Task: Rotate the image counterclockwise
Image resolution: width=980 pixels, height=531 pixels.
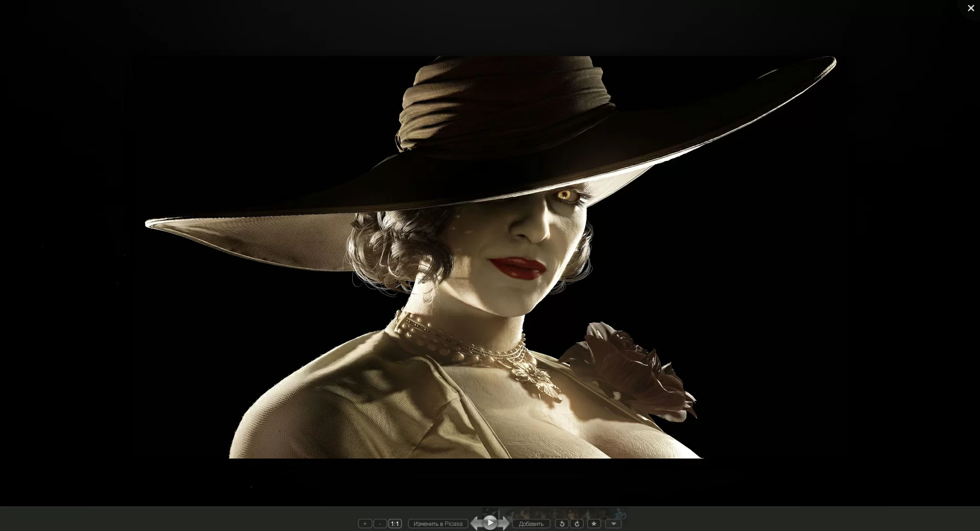Action: pyautogui.click(x=562, y=523)
